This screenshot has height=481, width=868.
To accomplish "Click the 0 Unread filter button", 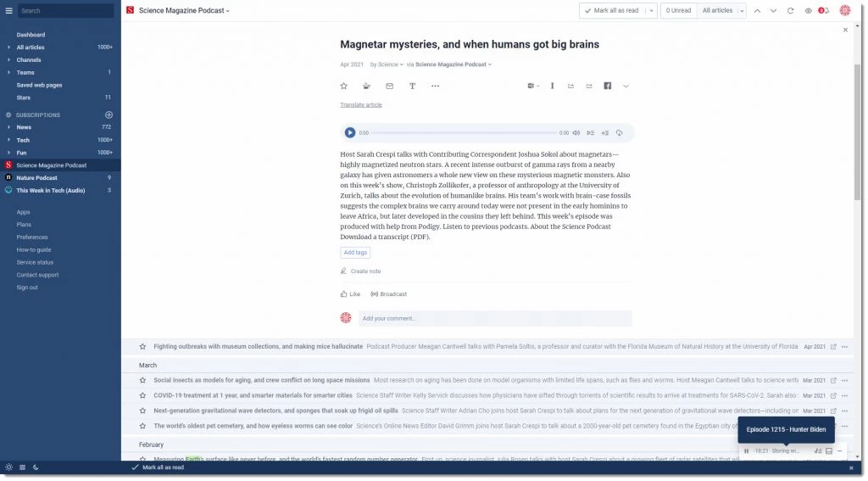I will click(679, 10).
